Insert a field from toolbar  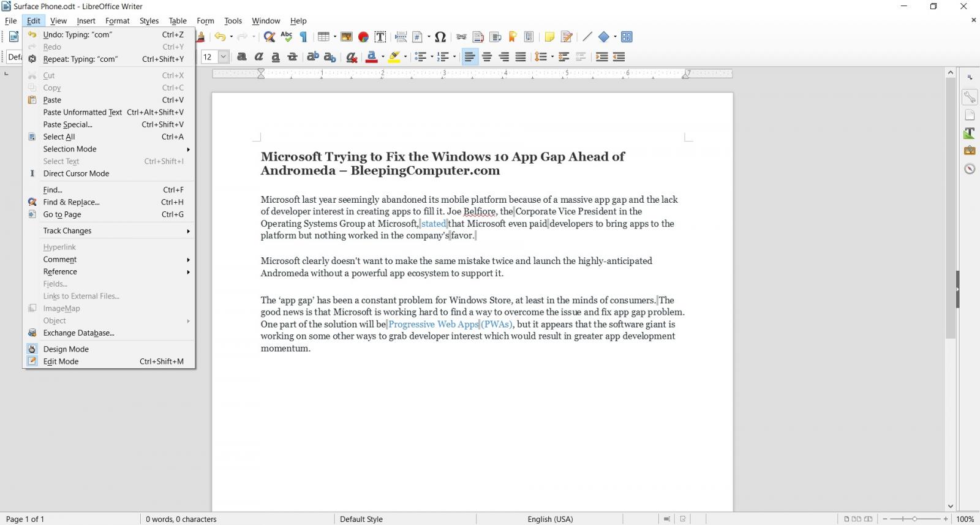(418, 37)
